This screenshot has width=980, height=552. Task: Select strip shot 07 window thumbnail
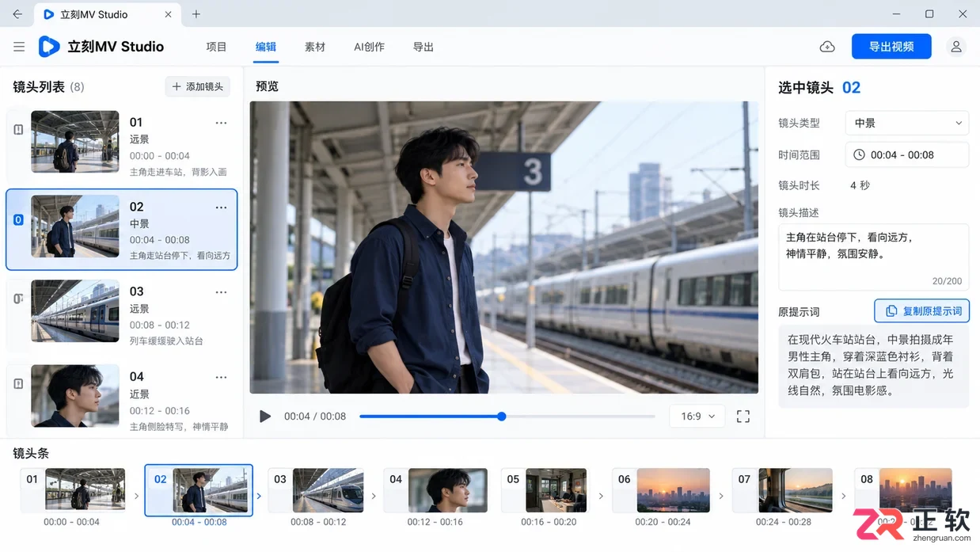tap(796, 489)
